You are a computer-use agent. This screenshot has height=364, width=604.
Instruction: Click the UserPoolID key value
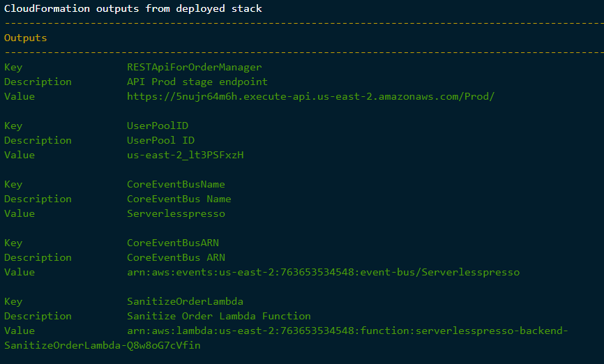(158, 126)
